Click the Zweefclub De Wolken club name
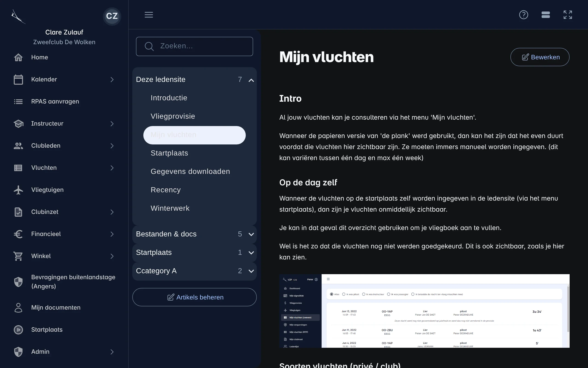The height and width of the screenshot is (368, 588). click(64, 42)
